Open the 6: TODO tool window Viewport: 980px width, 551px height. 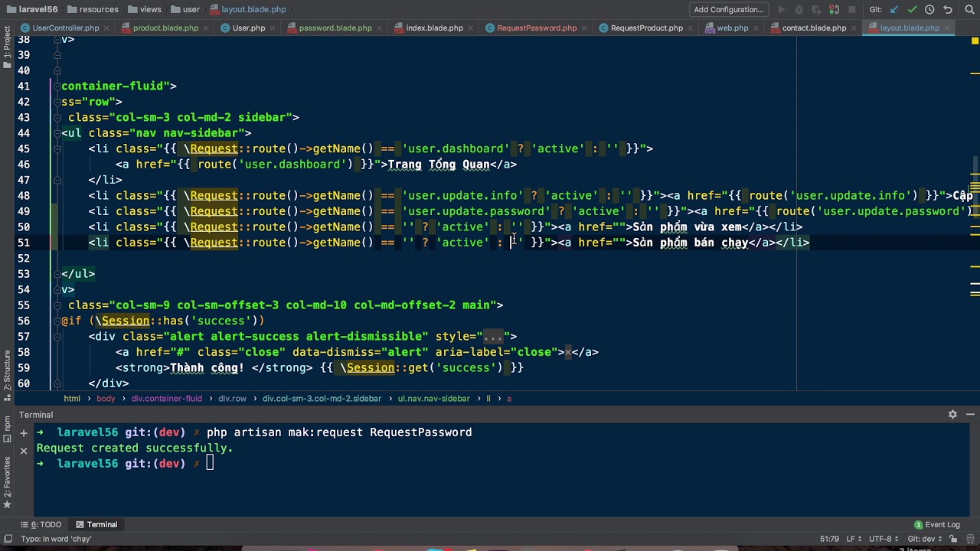pyautogui.click(x=41, y=525)
